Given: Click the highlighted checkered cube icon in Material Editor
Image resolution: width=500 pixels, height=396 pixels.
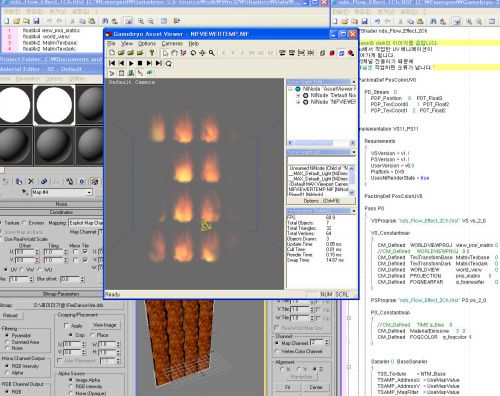Looking at the screenshot, I should point(94,181).
